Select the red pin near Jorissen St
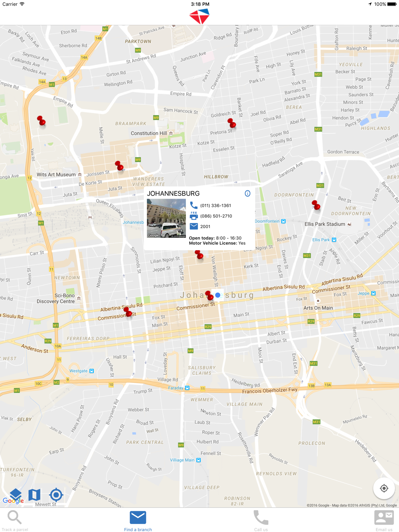The image size is (399, 532). coord(119,166)
